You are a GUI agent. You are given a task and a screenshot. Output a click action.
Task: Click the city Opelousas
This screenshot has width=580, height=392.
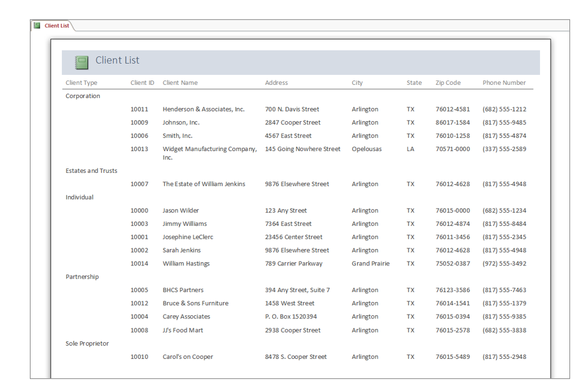tap(366, 149)
